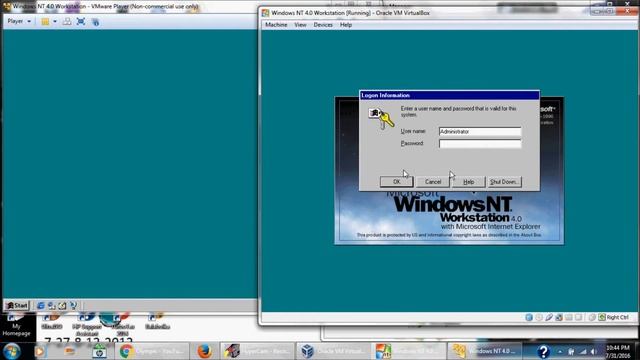Open the Help menu in VirtualBox
The image size is (640, 360).
tap(346, 25)
